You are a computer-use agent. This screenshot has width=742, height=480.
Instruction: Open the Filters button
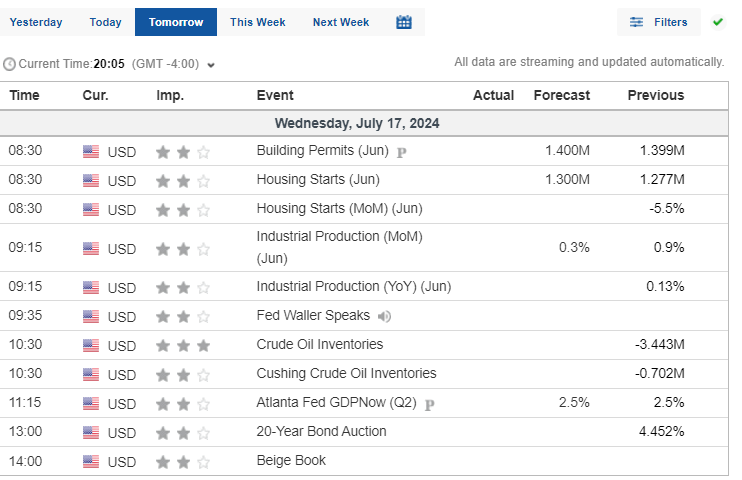659,22
